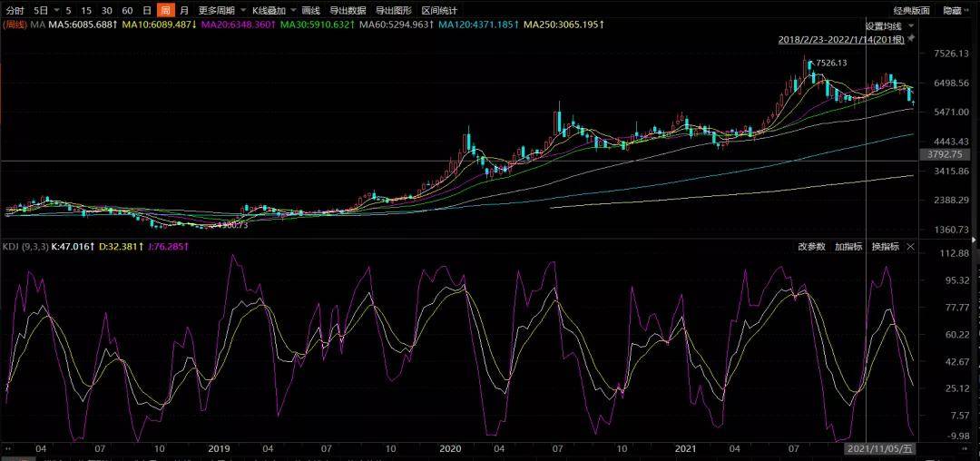Open 区间统计 range statistics
The width and height of the screenshot is (980, 461).
pos(439,11)
